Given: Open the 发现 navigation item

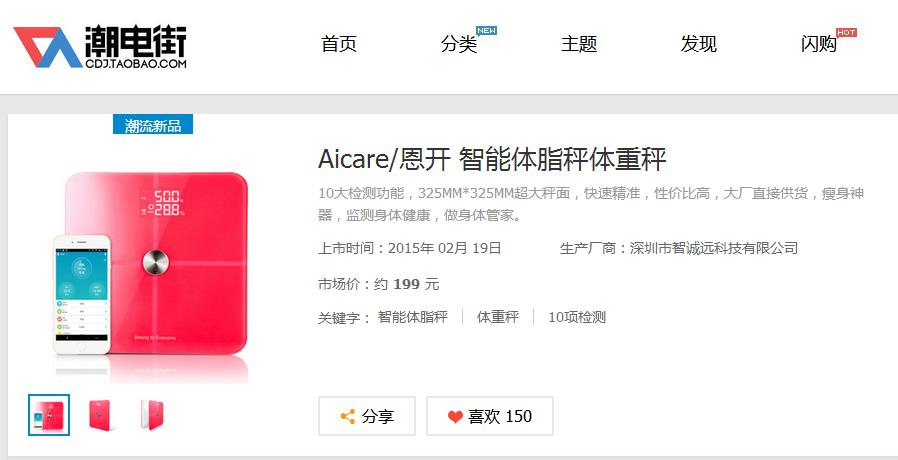Looking at the screenshot, I should 699,44.
